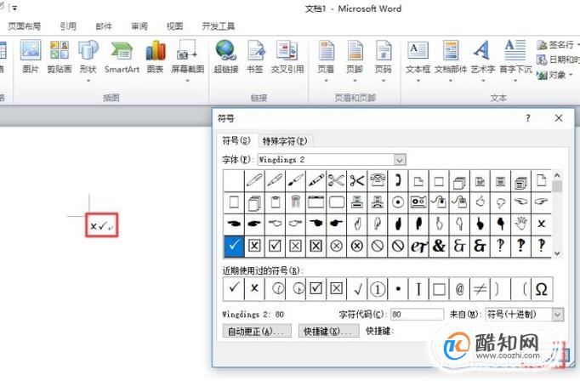The image size is (580, 392).
Task: Pick the not-equal sign from recent symbols
Action: pos(480,289)
